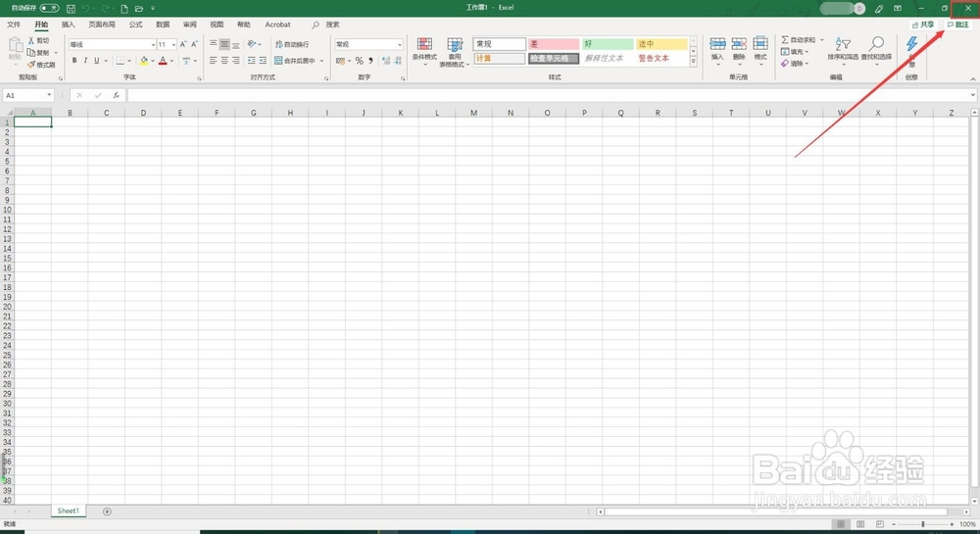980x534 pixels.
Task: Click the 批注 (Comments) button
Action: pos(958,24)
